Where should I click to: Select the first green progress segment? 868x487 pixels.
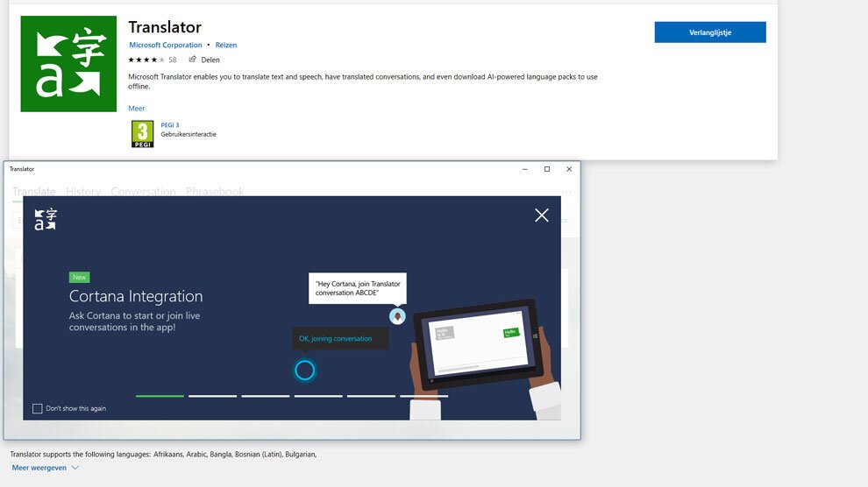(x=160, y=396)
